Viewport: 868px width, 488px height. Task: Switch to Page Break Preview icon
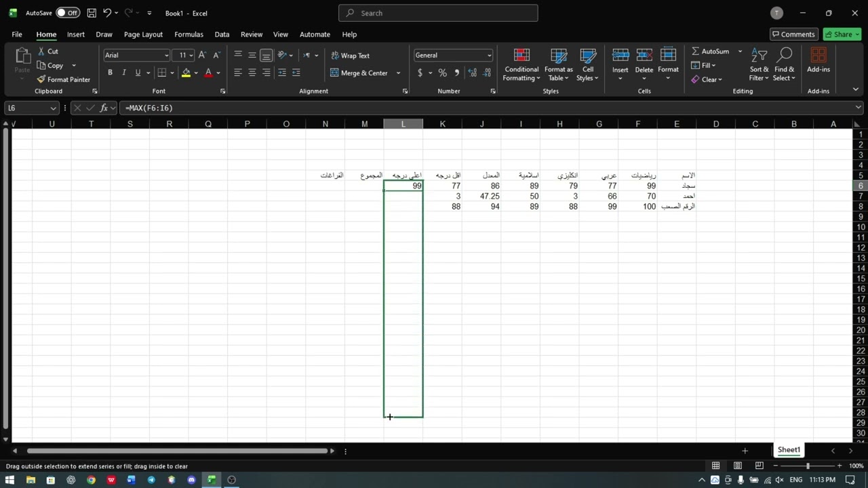click(x=759, y=466)
